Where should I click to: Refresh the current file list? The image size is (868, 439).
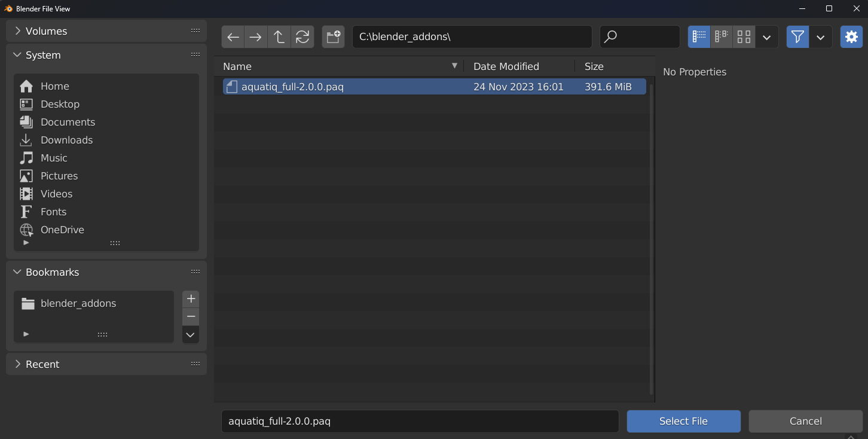[302, 36]
